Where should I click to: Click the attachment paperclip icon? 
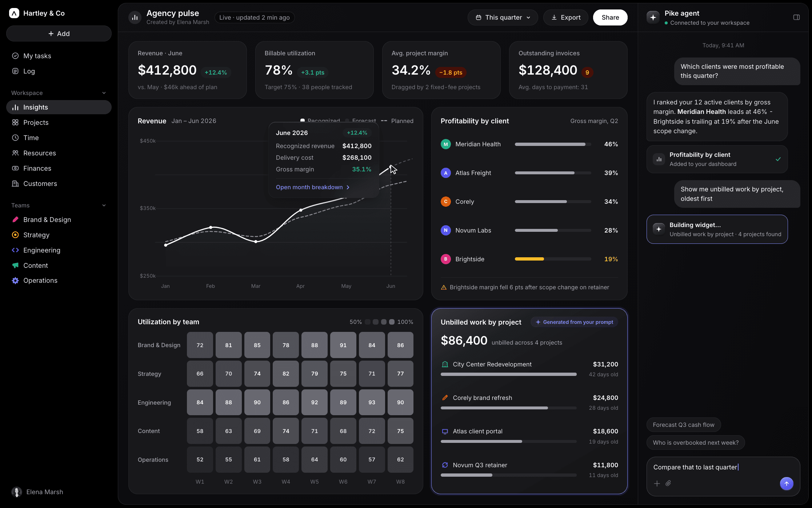(668, 483)
